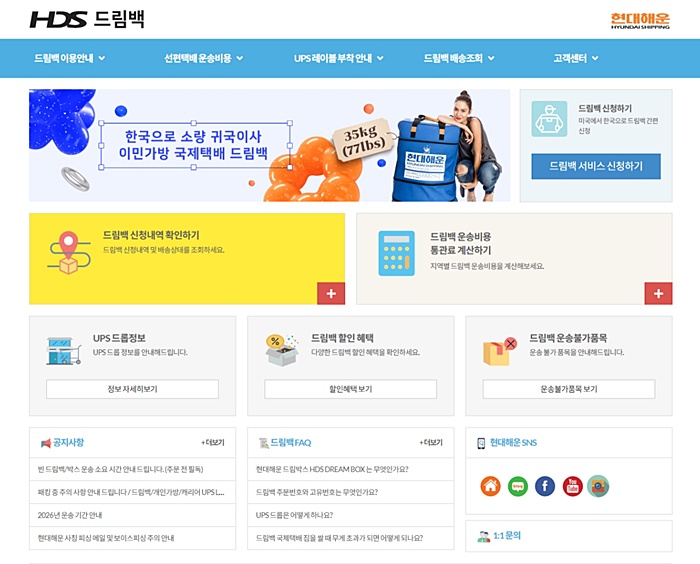
Task: Click 정보 자세히보기 button
Action: (133, 389)
